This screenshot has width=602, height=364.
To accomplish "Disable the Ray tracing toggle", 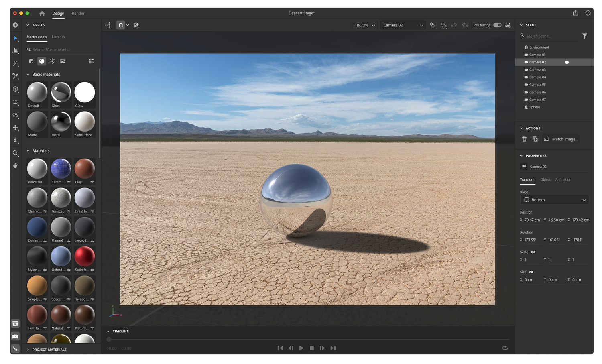I will [x=497, y=25].
